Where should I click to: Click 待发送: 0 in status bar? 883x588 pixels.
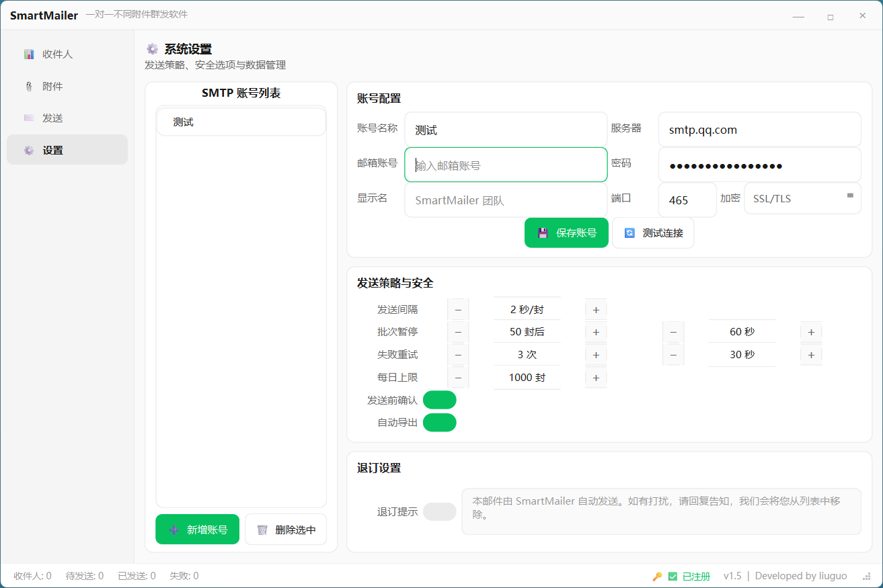click(85, 576)
